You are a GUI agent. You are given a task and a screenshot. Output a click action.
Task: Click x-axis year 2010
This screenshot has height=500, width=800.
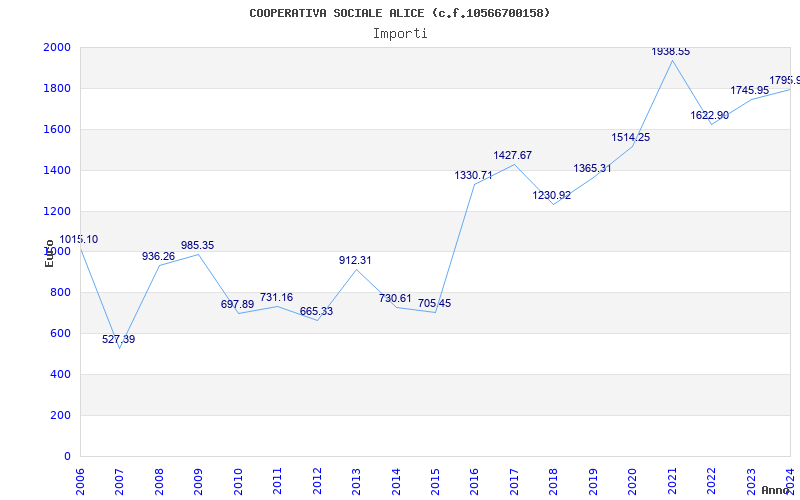pyautogui.click(x=238, y=482)
